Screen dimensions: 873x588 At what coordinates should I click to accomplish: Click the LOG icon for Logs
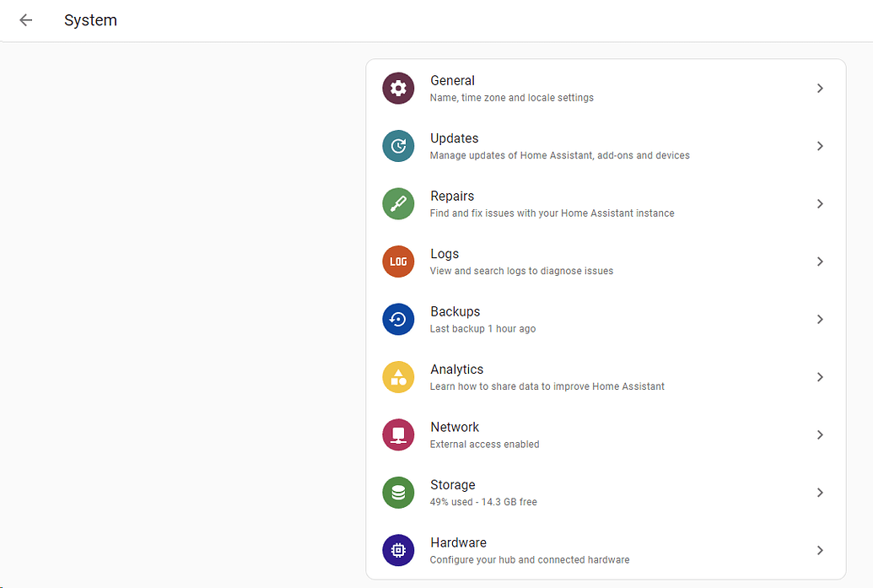398,262
